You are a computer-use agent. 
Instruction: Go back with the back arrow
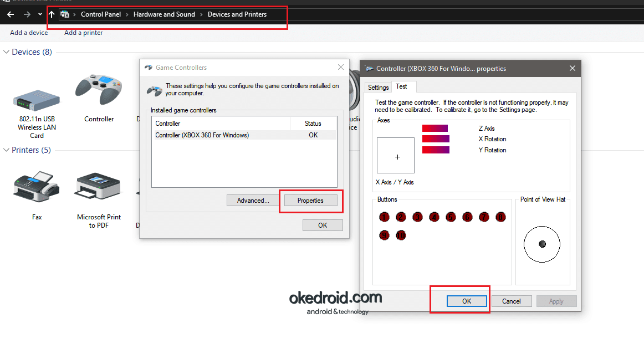pyautogui.click(x=11, y=14)
